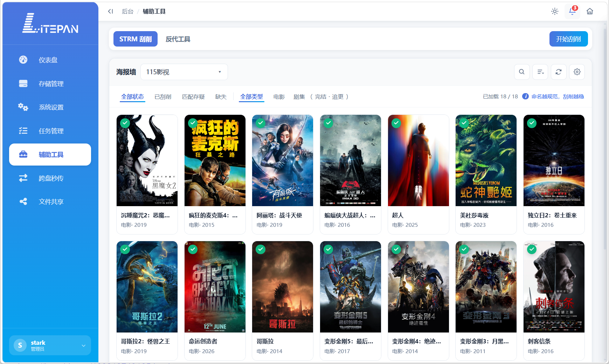Screen dimensions: 609x364
Task: Open the poster wall search icon
Action: pyautogui.click(x=522, y=72)
